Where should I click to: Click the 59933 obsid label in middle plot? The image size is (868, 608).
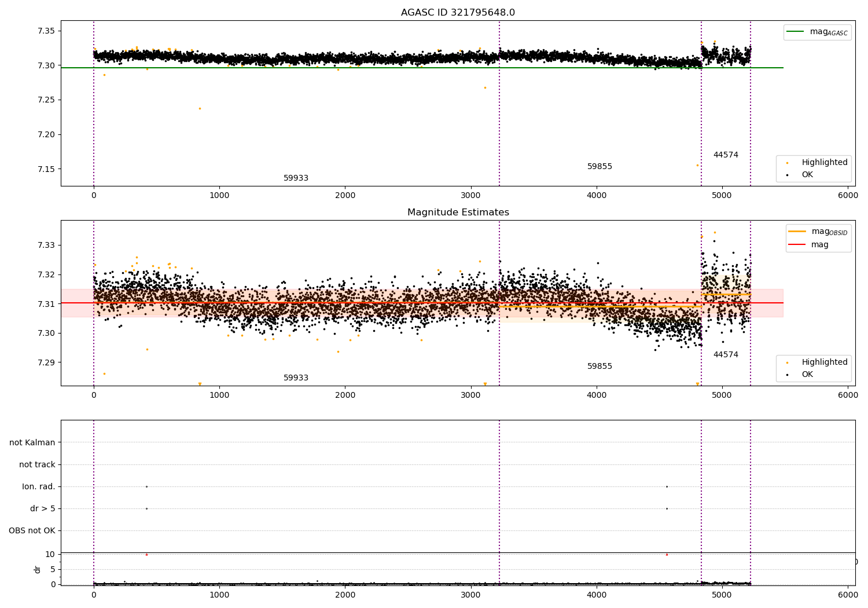[x=296, y=378]
